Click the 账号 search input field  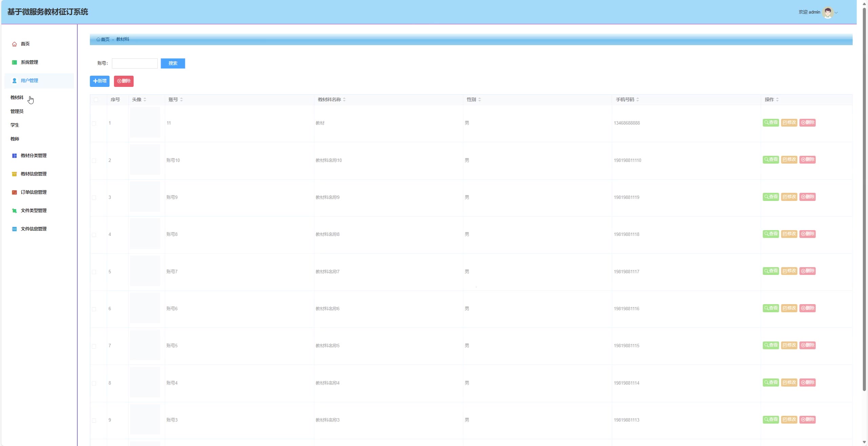135,63
